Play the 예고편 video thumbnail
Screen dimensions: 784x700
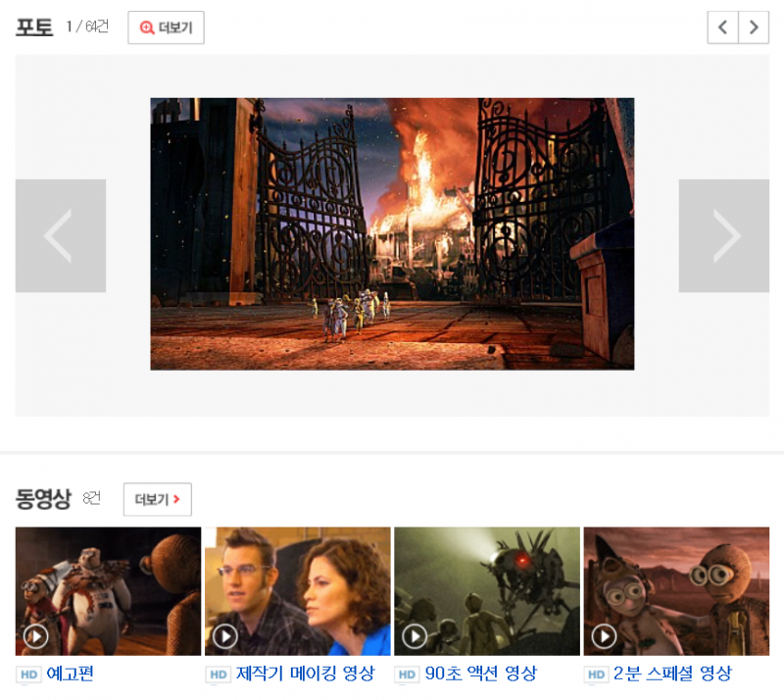point(108,591)
